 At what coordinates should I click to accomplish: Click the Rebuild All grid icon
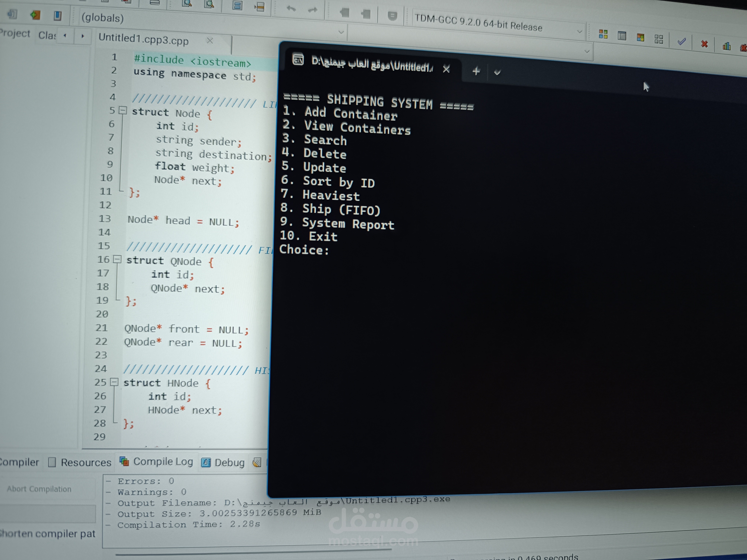(659, 39)
